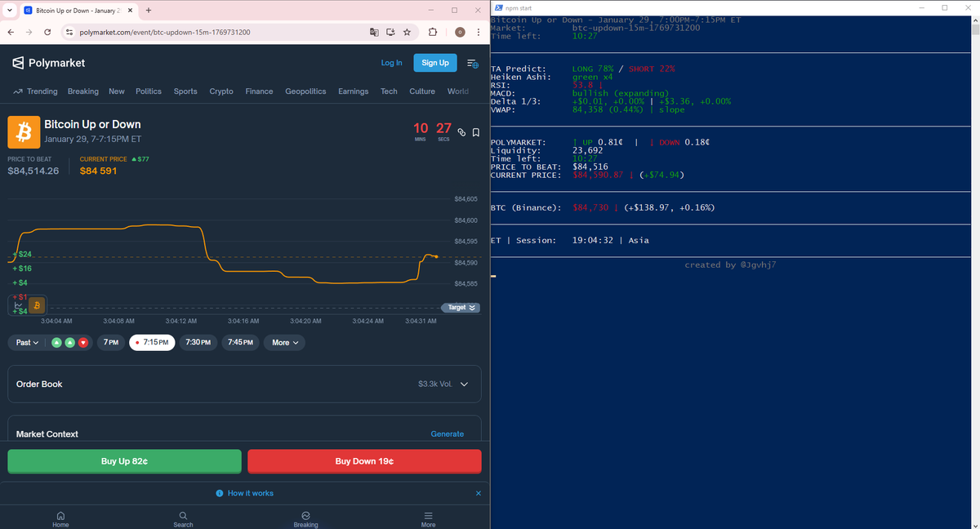
Task: Select the 7:30PM time slot
Action: click(198, 342)
